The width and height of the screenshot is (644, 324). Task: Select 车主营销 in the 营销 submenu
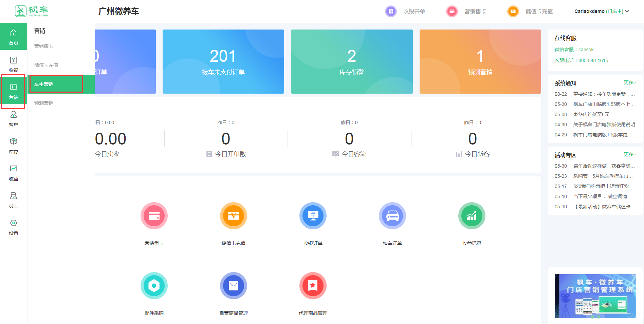(x=44, y=84)
